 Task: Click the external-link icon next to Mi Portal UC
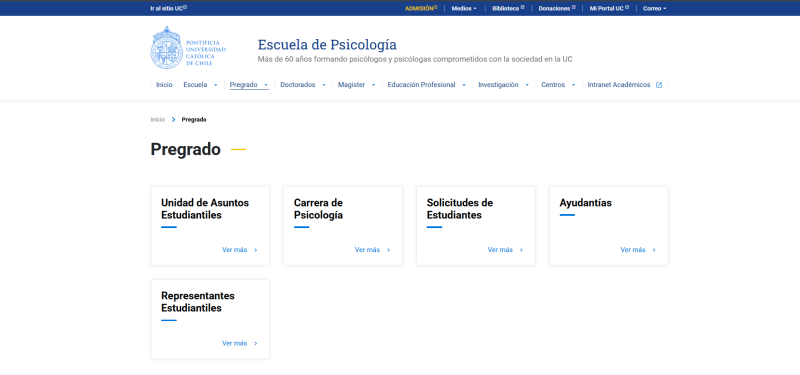point(627,7)
